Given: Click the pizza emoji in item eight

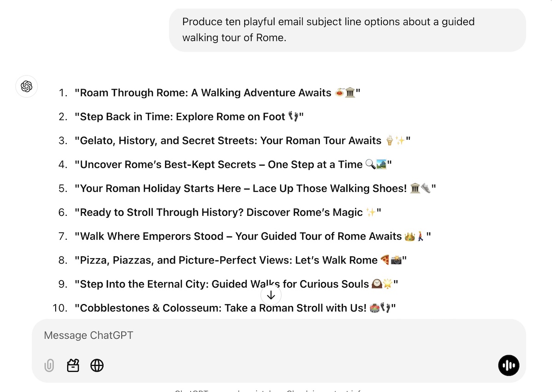Looking at the screenshot, I should pos(385,260).
